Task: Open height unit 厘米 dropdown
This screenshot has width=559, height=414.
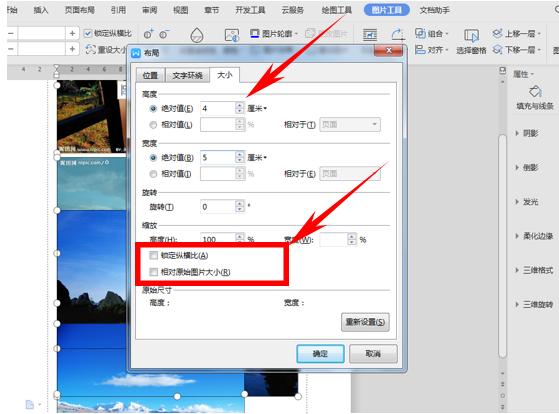Action: pos(257,108)
